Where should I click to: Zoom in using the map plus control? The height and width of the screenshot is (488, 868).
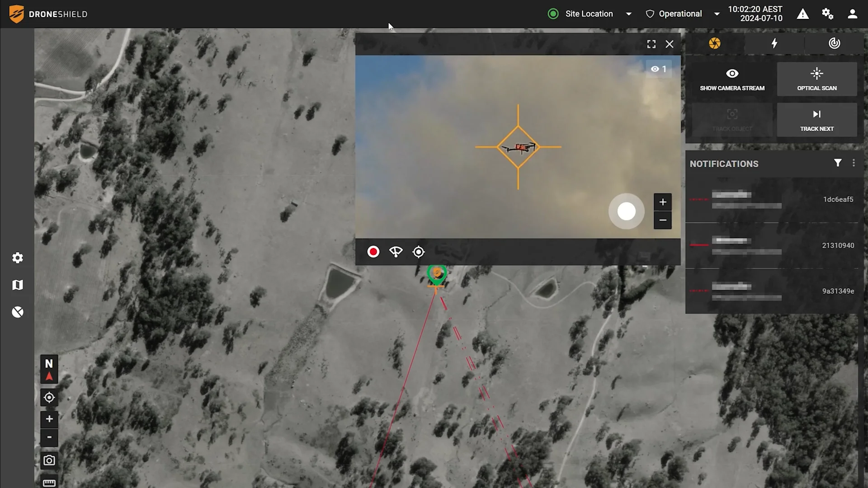coord(49,419)
